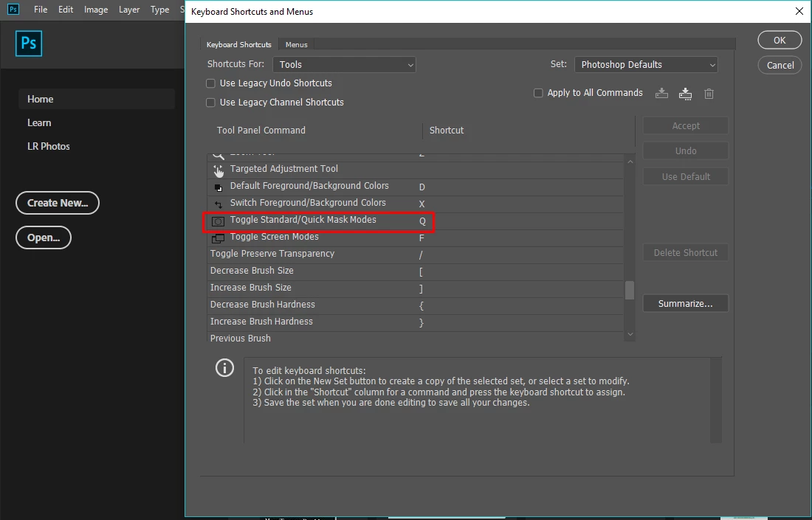The width and height of the screenshot is (812, 520).
Task: Click the Default Foreground/Background Colors icon
Action: [218, 187]
